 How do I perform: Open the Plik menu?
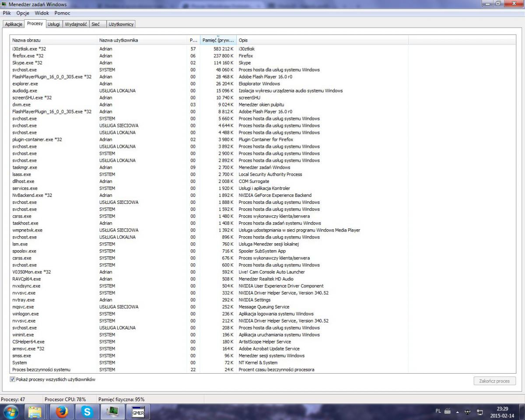tap(7, 13)
